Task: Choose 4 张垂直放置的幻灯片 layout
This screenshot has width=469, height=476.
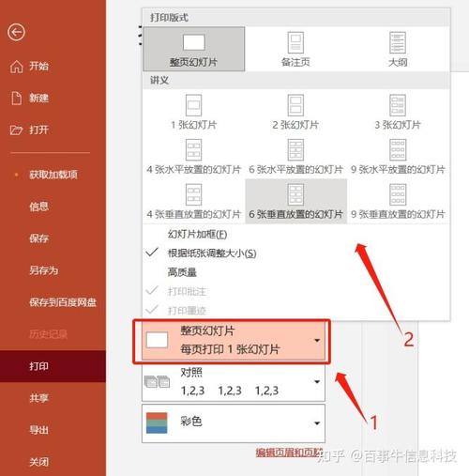Action: coord(194,201)
